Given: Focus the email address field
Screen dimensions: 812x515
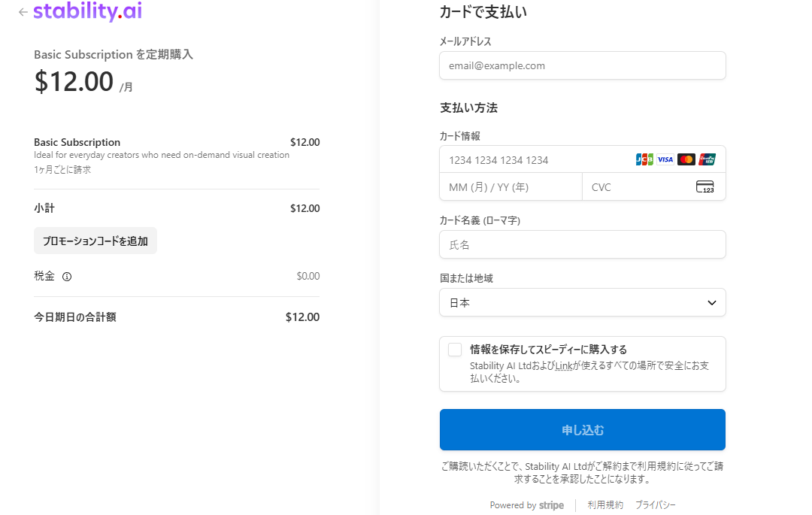Looking at the screenshot, I should coord(582,65).
